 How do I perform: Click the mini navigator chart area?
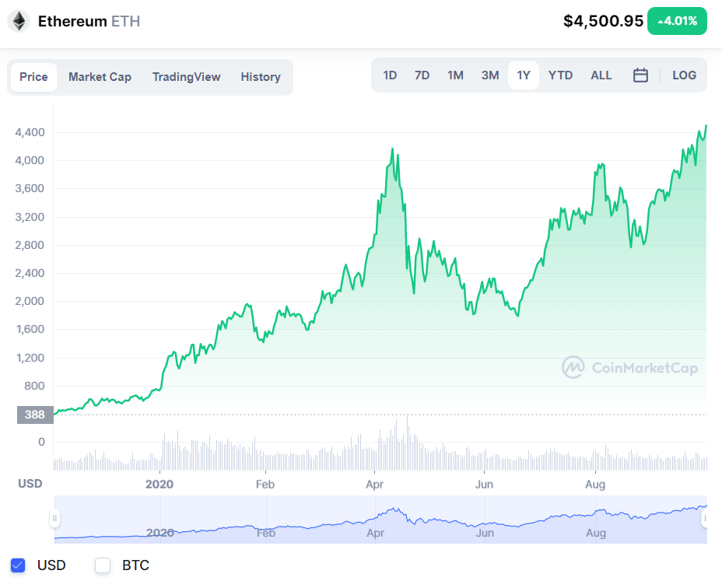[x=380, y=520]
